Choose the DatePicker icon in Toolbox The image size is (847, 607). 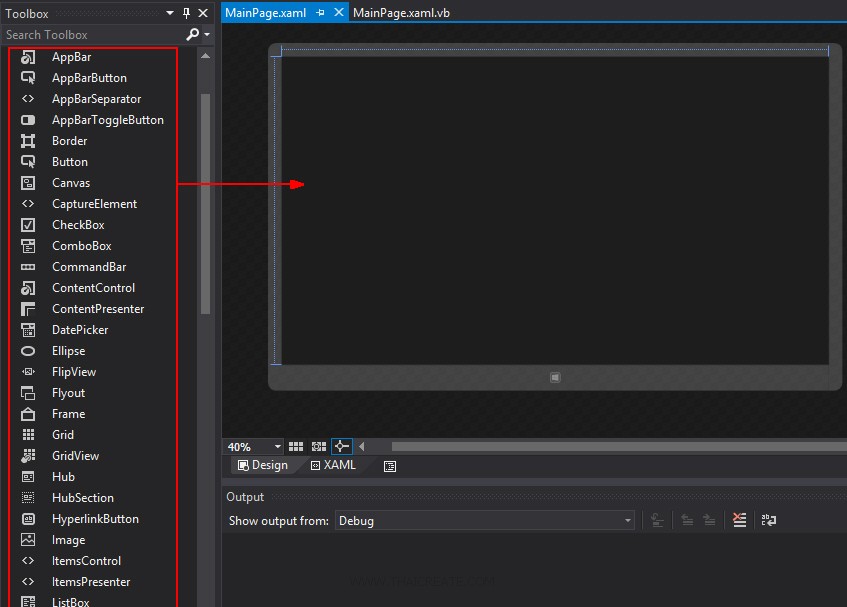click(x=29, y=330)
